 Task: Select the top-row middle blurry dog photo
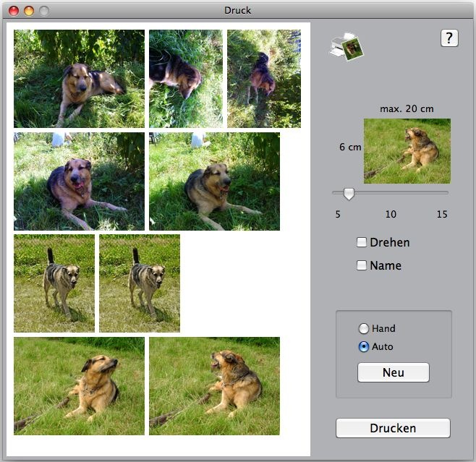(x=185, y=79)
